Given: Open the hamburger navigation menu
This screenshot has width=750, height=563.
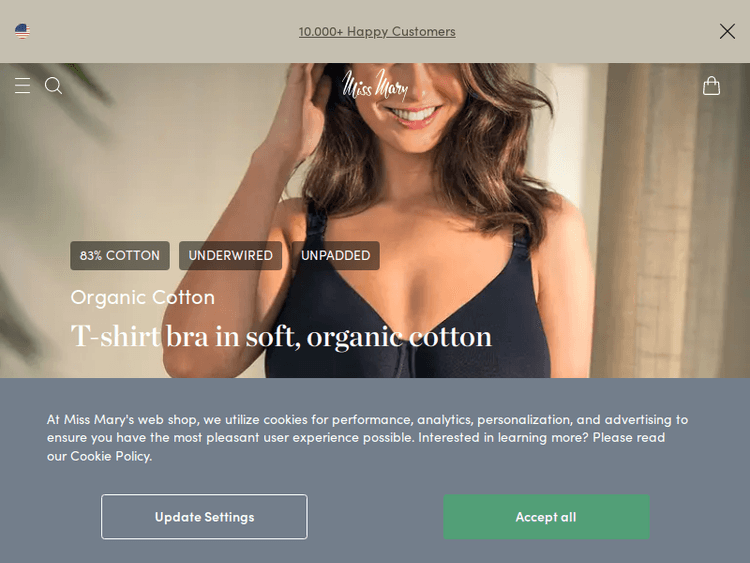Looking at the screenshot, I should [22, 86].
